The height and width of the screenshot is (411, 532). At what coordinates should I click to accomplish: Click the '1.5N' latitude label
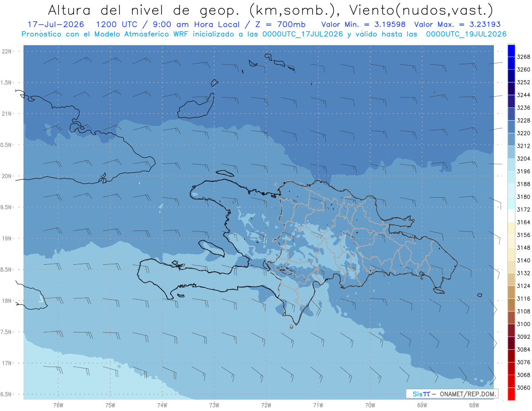(7, 82)
